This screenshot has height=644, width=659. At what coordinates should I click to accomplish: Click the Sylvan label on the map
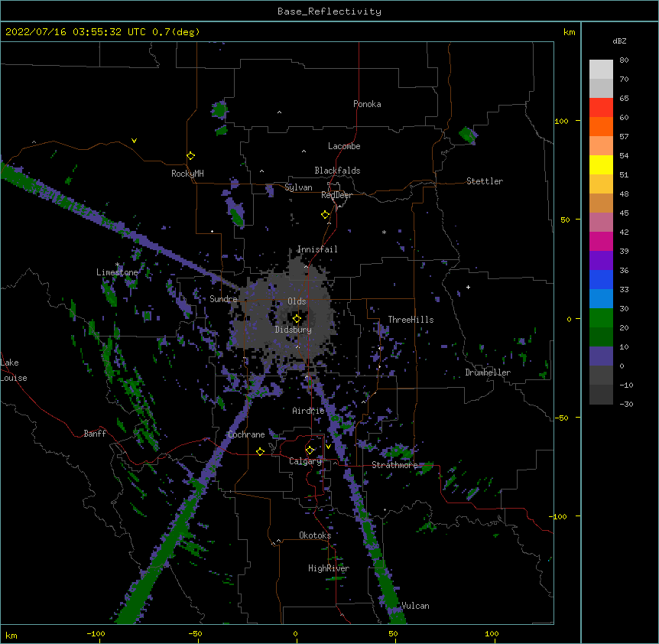298,187
